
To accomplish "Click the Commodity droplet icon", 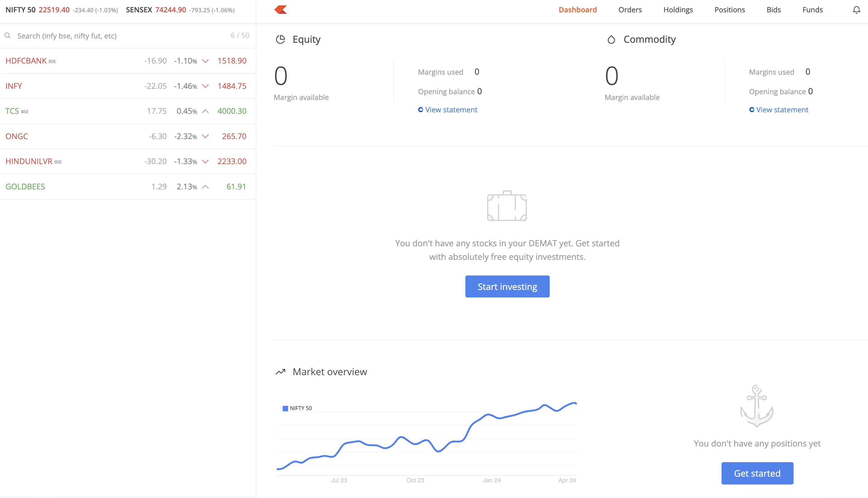I will click(611, 40).
